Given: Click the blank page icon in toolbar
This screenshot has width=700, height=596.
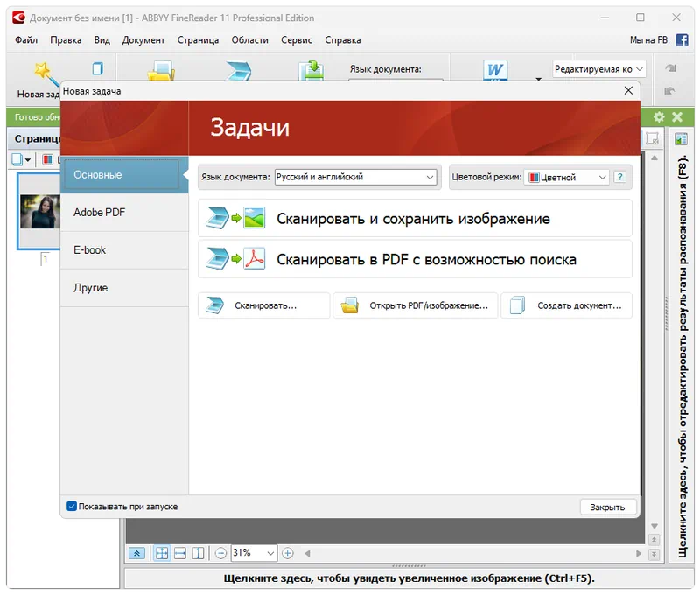Looking at the screenshot, I should pos(97,68).
